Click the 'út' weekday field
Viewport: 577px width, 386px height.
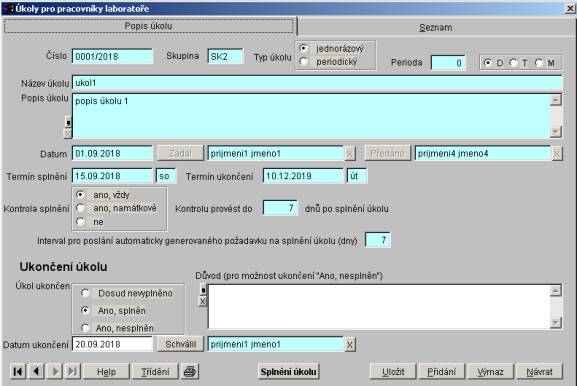[x=357, y=176]
